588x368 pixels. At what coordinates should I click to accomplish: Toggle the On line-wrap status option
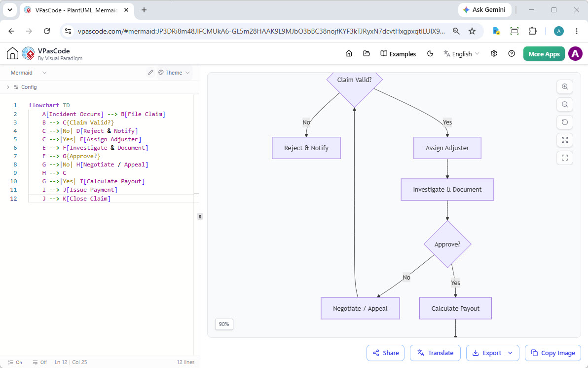click(x=15, y=362)
